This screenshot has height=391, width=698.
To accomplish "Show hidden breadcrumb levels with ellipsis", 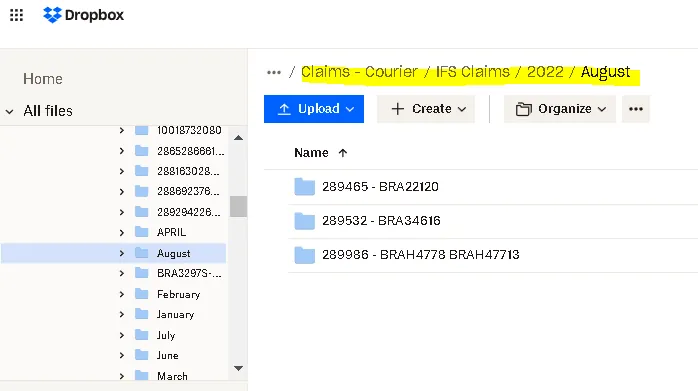I will [x=274, y=72].
